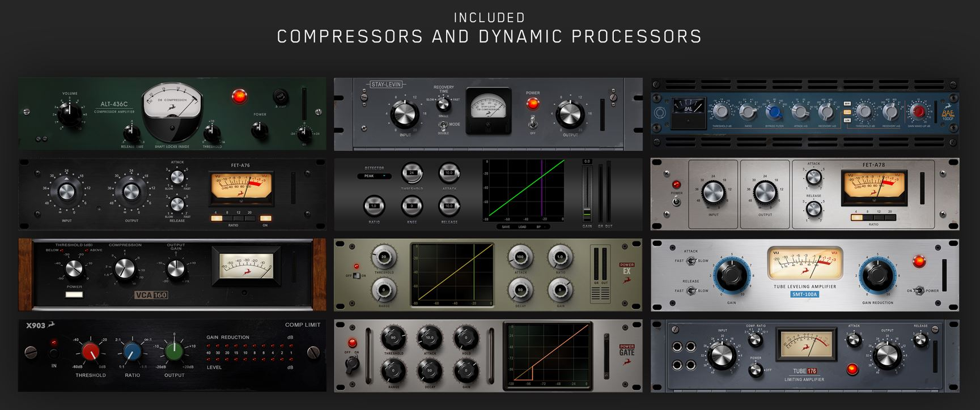The height and width of the screenshot is (410, 980).
Task: Toggle the Stay-Levin power switch
Action: pos(532,122)
